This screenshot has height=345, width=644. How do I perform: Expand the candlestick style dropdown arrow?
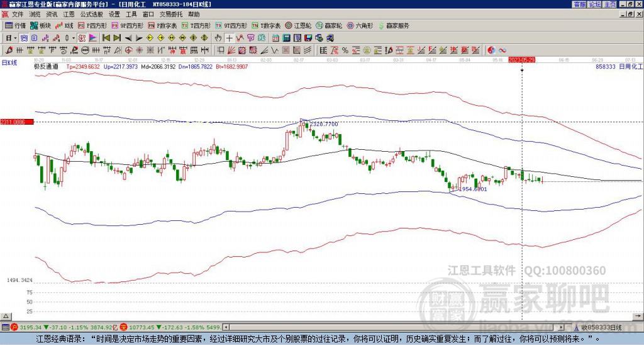74,38
